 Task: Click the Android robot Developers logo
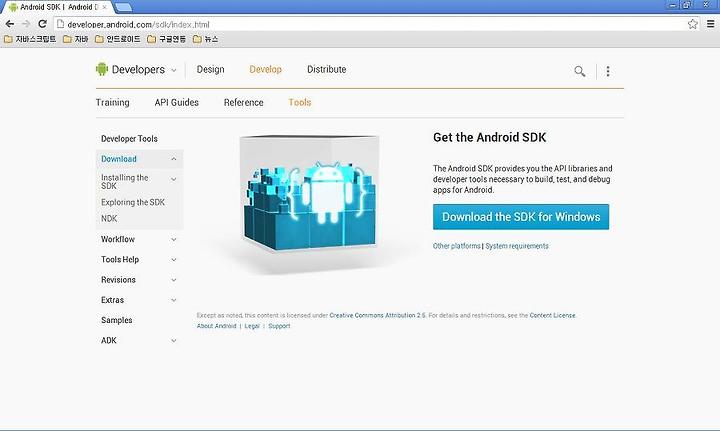(102, 69)
